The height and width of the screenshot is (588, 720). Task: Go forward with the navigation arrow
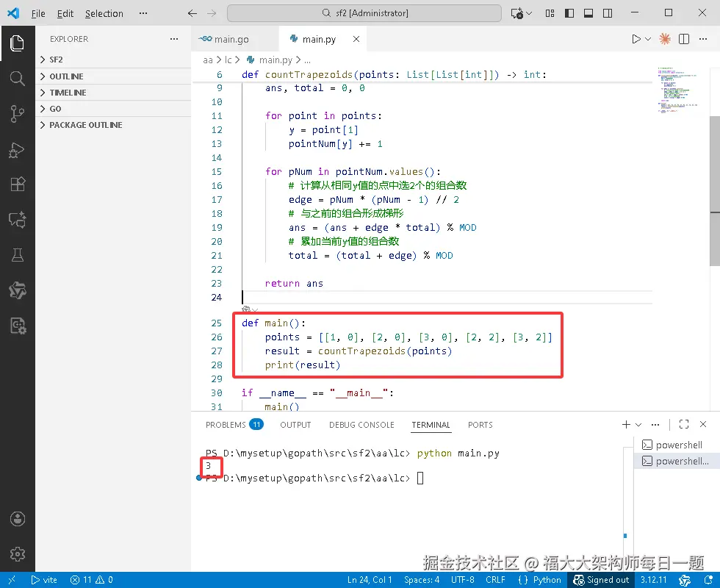(x=212, y=13)
